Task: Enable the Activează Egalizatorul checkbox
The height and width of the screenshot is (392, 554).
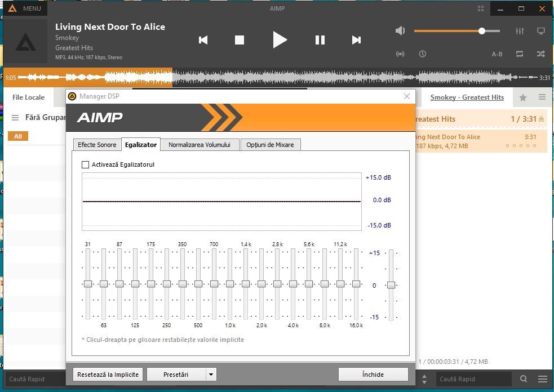Action: point(85,164)
